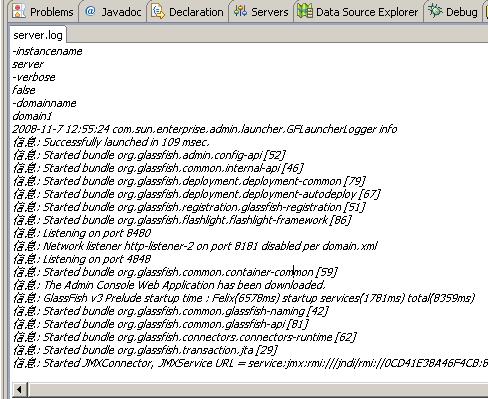The height and width of the screenshot is (399, 488).
Task: Click the deployment-autodeploy [67] bundle line
Action: (x=196, y=194)
